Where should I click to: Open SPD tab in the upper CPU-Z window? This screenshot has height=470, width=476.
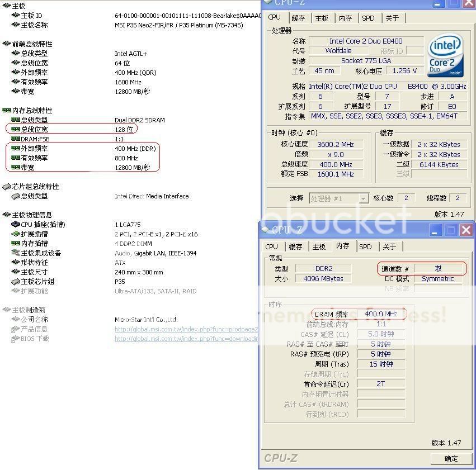pos(368,18)
